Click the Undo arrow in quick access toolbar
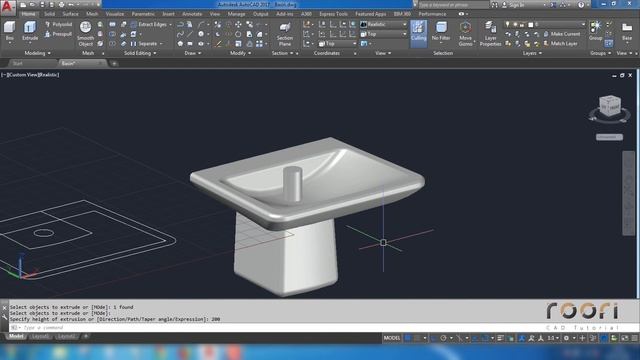The image size is (640, 360). [71, 5]
